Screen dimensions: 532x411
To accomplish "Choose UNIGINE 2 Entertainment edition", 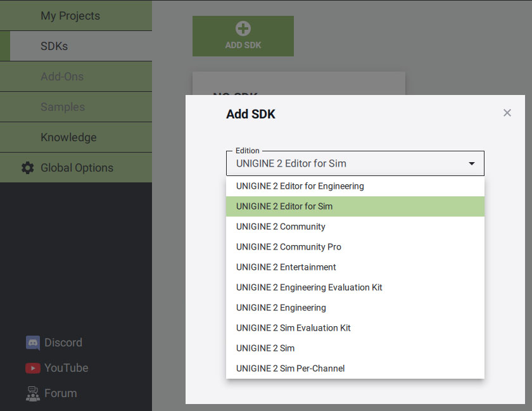I will (355, 267).
